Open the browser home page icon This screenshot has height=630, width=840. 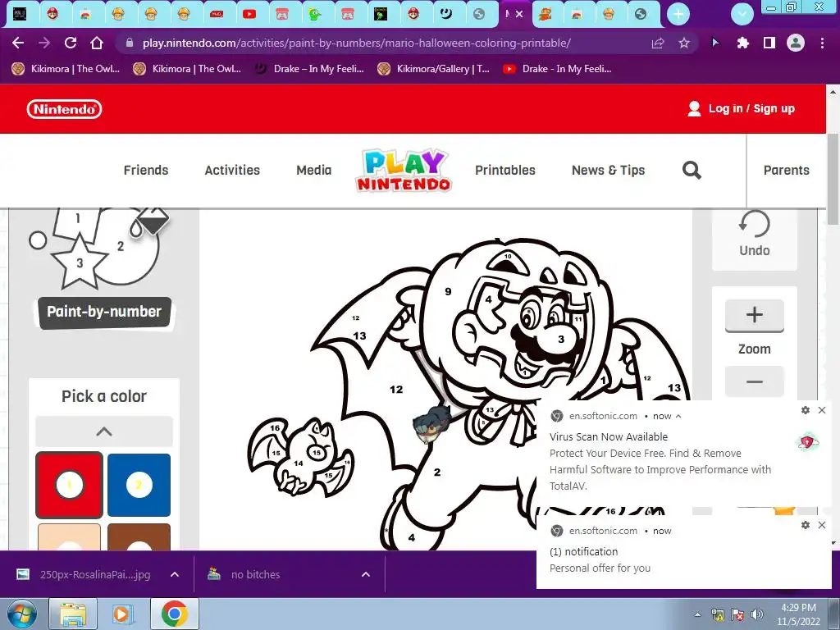point(97,43)
